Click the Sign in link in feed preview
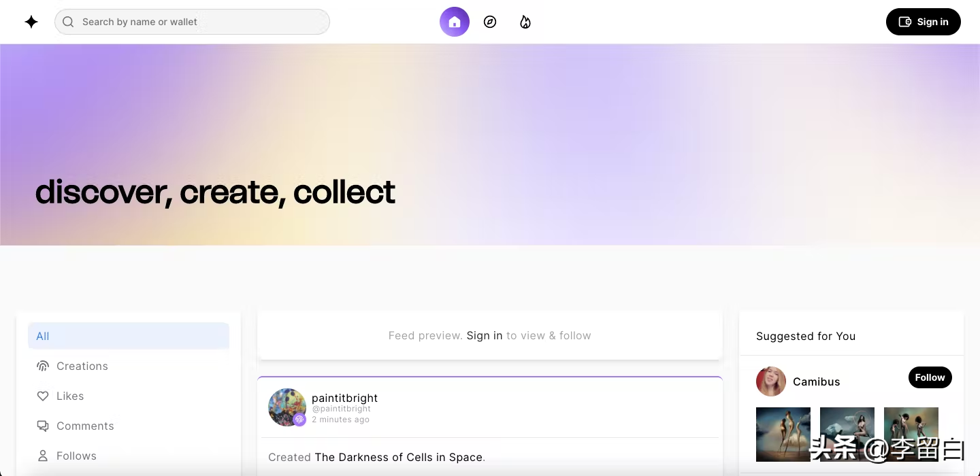The width and height of the screenshot is (980, 476). point(485,335)
